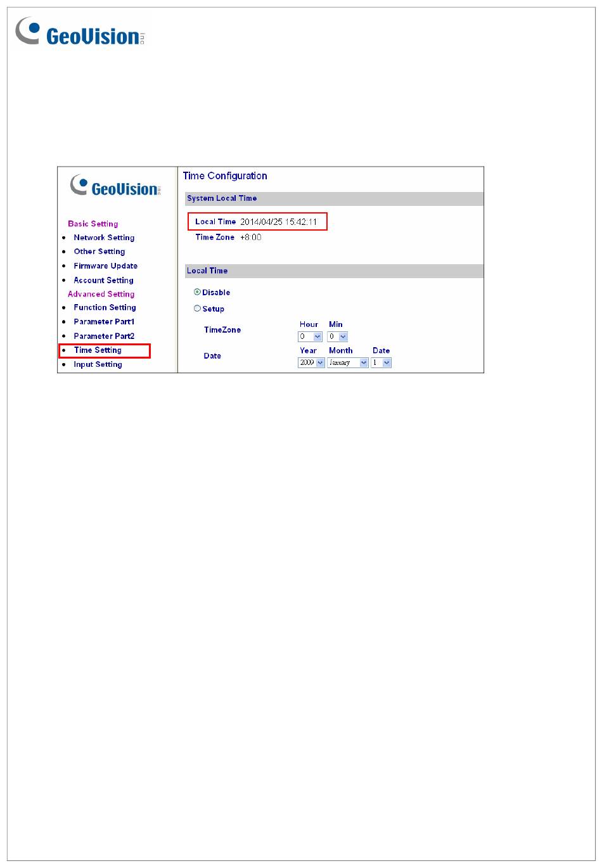Image resolution: width=602 pixels, height=868 pixels.
Task: Click the GeoVision logo in the page header
Action: 80,33
